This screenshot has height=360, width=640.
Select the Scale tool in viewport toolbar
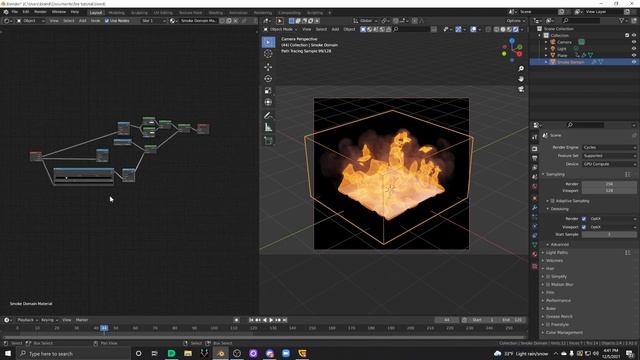click(x=268, y=91)
